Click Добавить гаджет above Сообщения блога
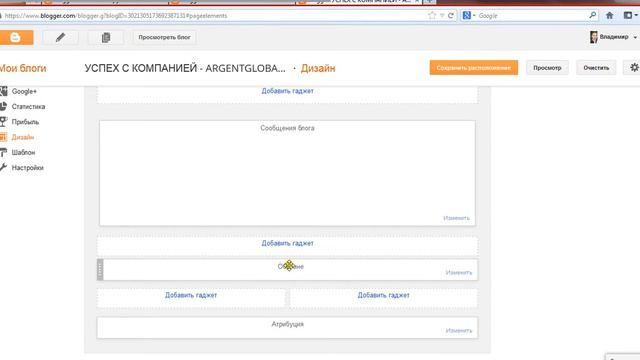Screen dimensions: 640x360 click(287, 91)
